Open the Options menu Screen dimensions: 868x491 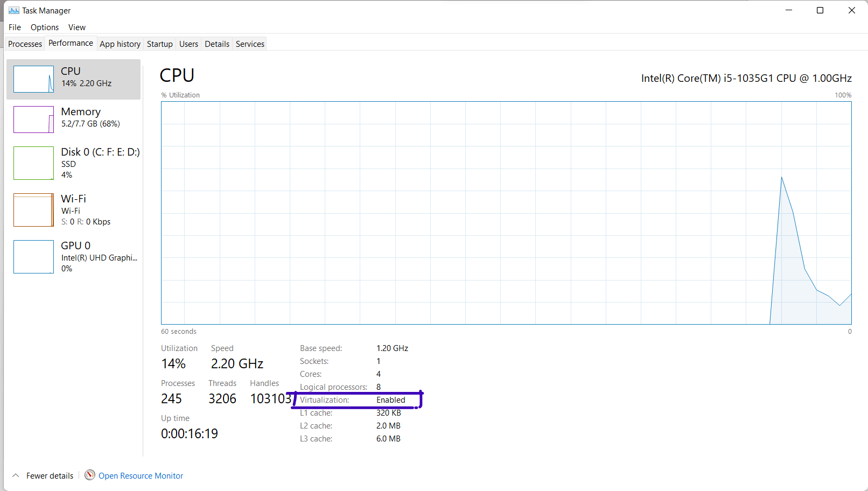pos(45,27)
